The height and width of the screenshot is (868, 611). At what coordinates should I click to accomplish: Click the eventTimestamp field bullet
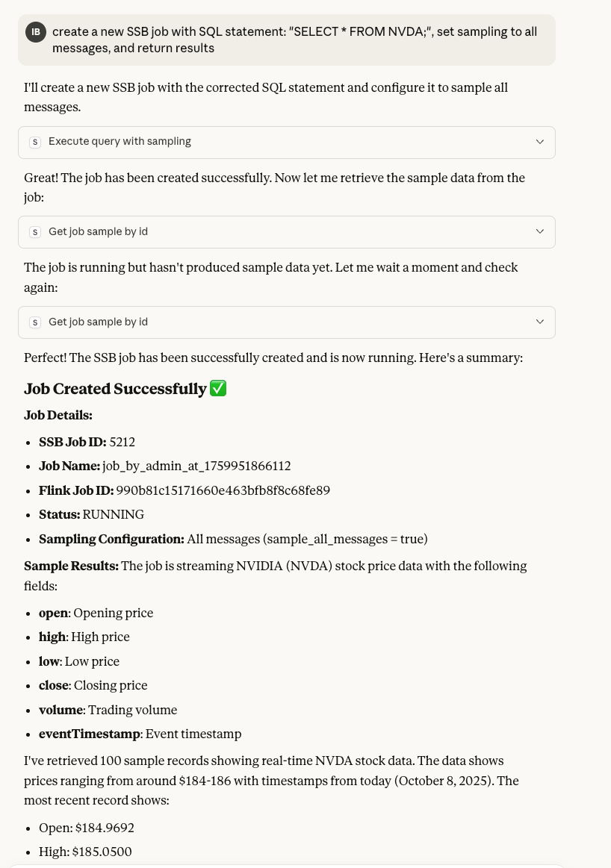pyautogui.click(x=140, y=734)
